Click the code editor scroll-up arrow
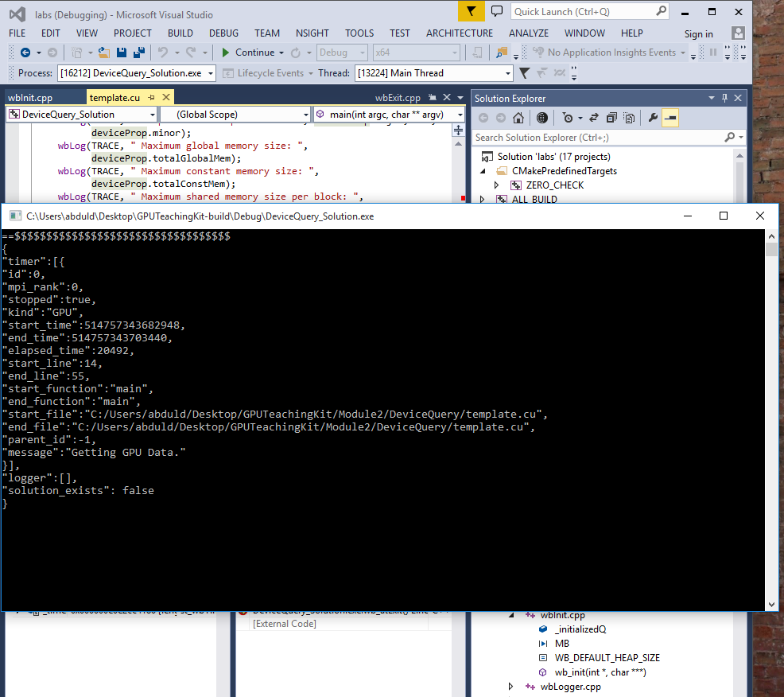 coord(458,143)
